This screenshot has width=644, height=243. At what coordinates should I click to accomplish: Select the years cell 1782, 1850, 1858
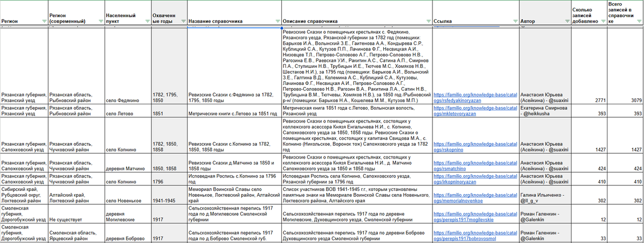click(x=169, y=135)
